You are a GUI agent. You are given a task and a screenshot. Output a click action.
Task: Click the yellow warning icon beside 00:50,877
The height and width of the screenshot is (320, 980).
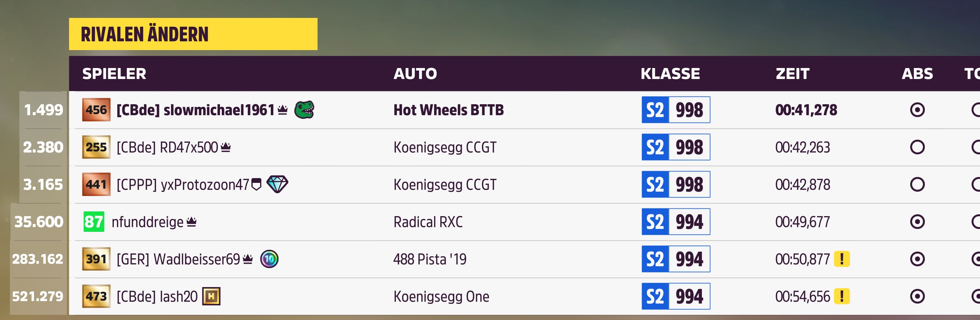(x=842, y=259)
